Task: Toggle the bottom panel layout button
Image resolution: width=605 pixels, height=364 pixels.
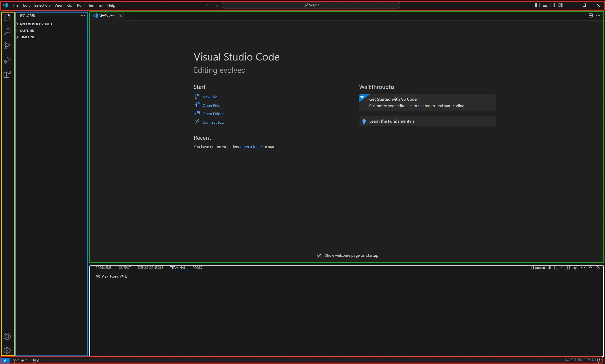Action: click(545, 5)
